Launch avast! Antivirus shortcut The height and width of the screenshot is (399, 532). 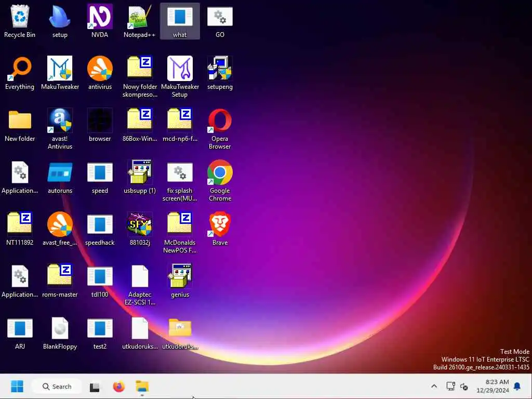pyautogui.click(x=60, y=129)
